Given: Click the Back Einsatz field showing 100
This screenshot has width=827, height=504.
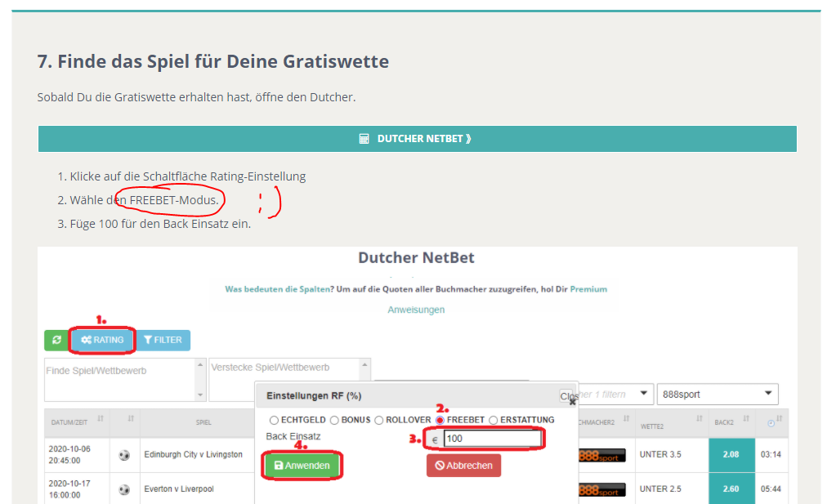Looking at the screenshot, I should point(492,439).
